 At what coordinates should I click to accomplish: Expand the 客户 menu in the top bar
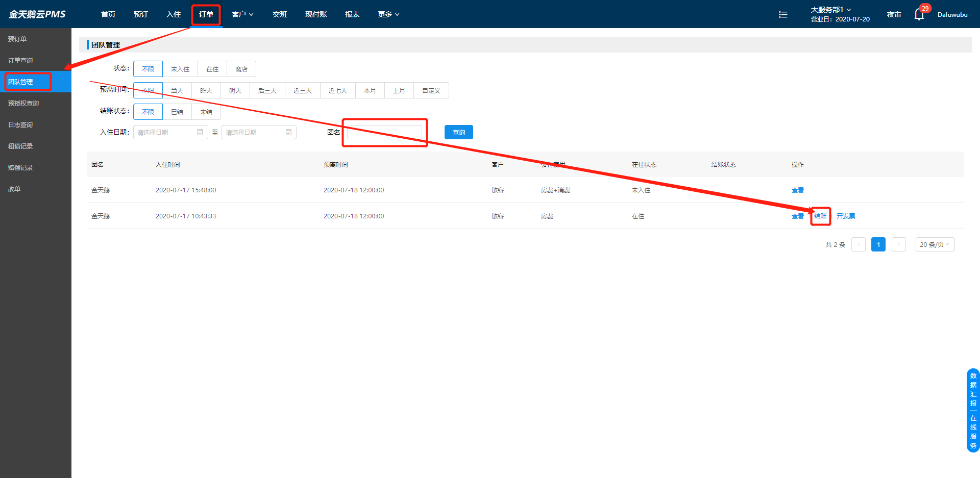point(242,14)
